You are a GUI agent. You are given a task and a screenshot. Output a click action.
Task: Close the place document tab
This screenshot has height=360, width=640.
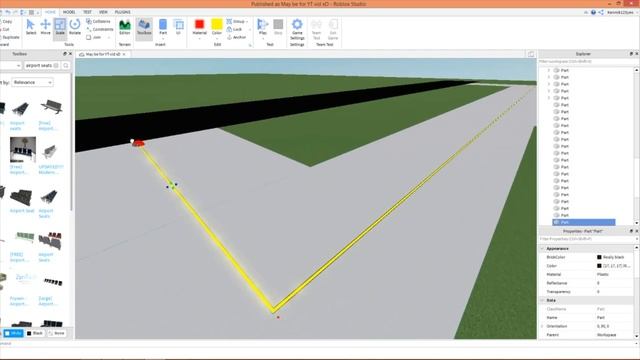(x=124, y=54)
